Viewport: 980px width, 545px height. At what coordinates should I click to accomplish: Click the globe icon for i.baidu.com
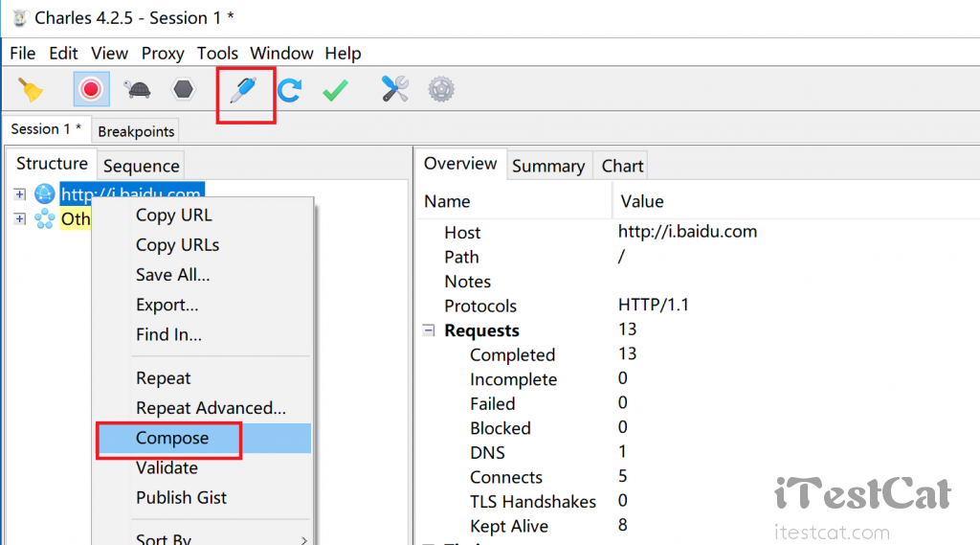pyautogui.click(x=44, y=194)
